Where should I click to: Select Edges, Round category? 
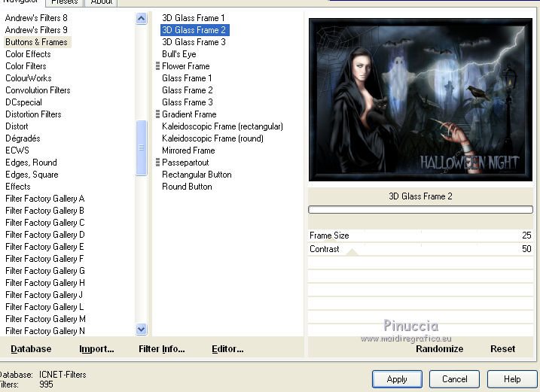pyautogui.click(x=32, y=163)
